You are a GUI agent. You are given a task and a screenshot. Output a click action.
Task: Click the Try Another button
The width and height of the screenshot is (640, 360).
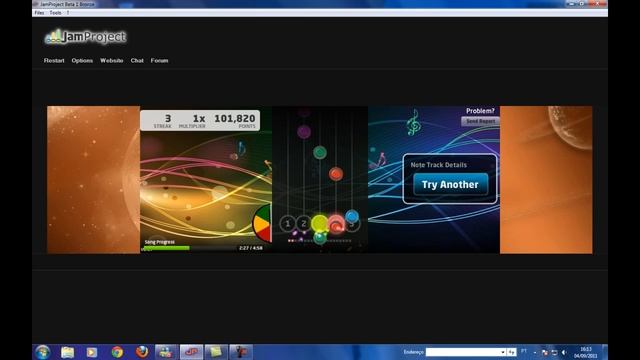(x=450, y=184)
